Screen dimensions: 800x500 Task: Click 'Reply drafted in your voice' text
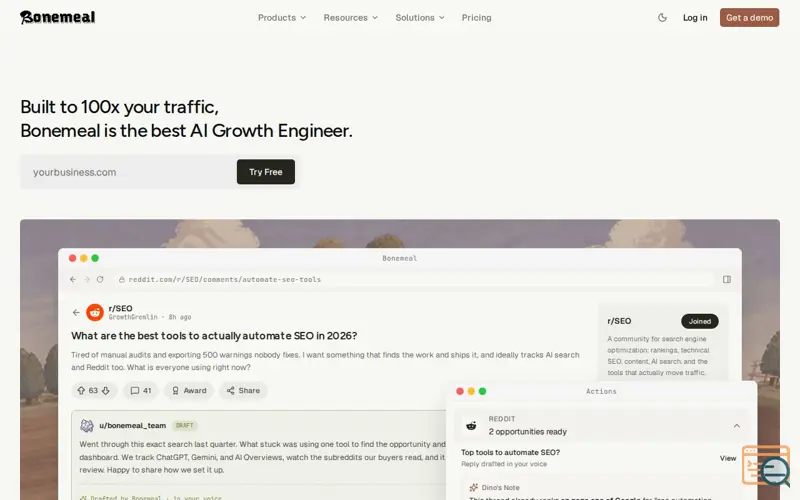coord(504,464)
